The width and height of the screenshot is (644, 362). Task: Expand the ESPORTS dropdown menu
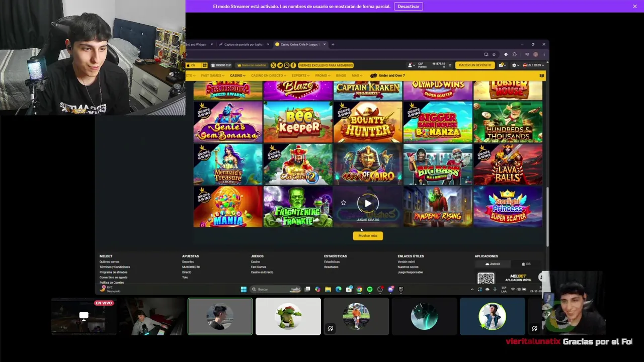tap(300, 76)
